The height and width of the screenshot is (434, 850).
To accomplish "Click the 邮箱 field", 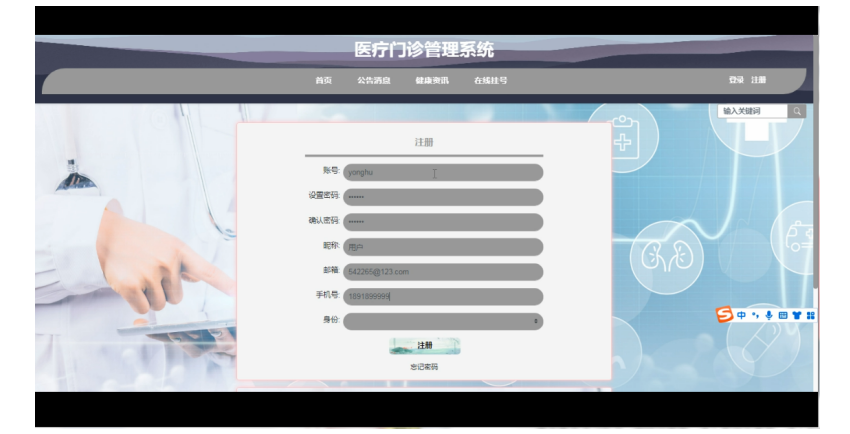I will [443, 272].
